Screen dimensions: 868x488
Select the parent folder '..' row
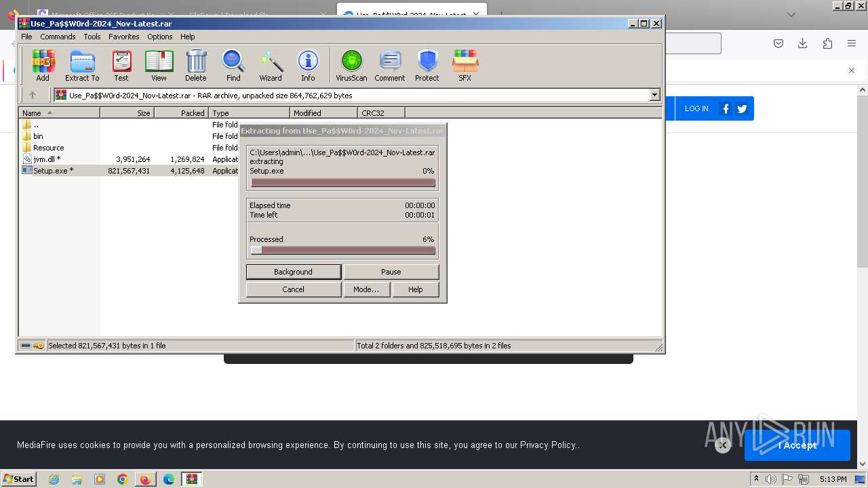pos(129,125)
